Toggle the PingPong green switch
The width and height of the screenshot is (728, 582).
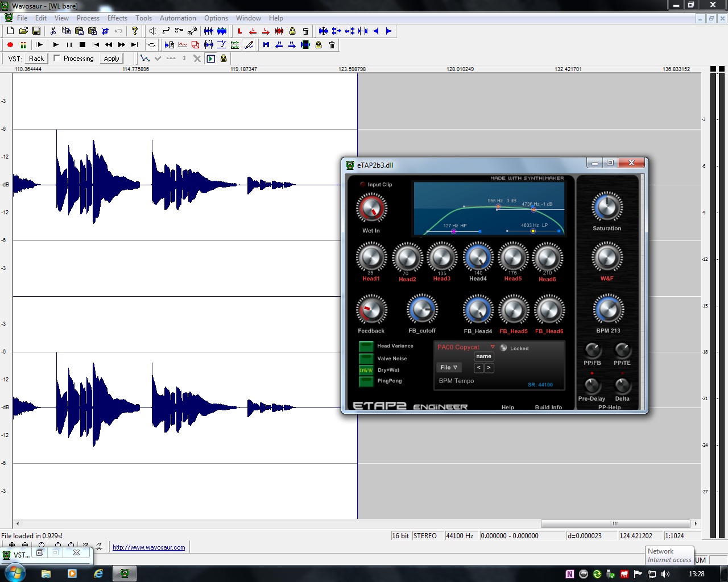tap(366, 381)
